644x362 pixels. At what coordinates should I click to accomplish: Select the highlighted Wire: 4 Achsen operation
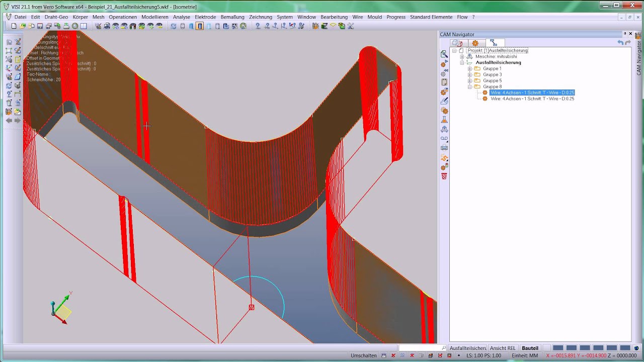[532, 93]
